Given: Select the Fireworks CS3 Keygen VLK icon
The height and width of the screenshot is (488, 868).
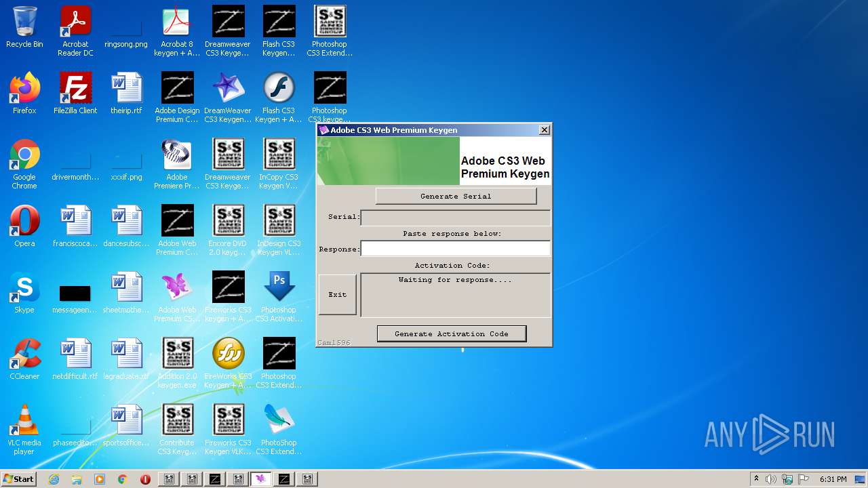Looking at the screenshot, I should (228, 430).
